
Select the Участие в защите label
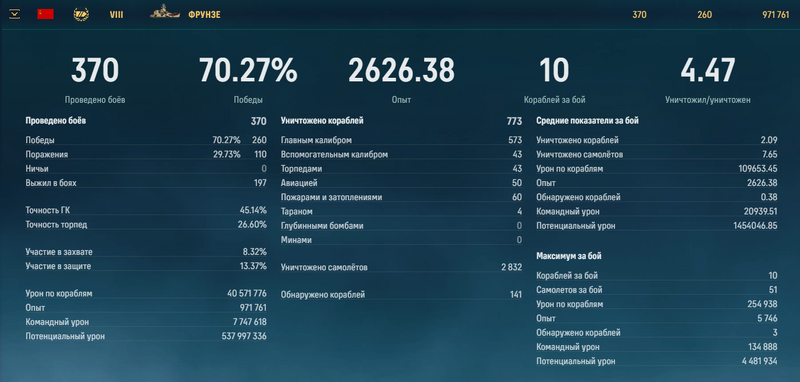[x=58, y=266]
